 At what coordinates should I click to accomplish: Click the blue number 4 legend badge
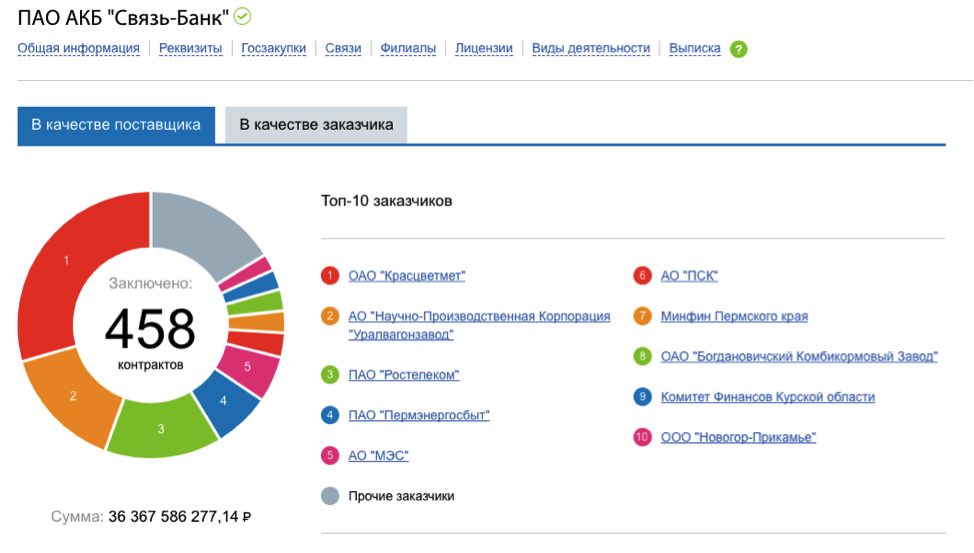tap(330, 415)
